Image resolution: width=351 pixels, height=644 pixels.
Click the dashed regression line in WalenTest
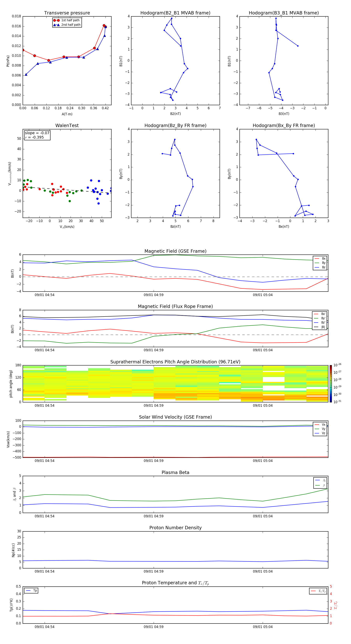pyautogui.click(x=67, y=190)
